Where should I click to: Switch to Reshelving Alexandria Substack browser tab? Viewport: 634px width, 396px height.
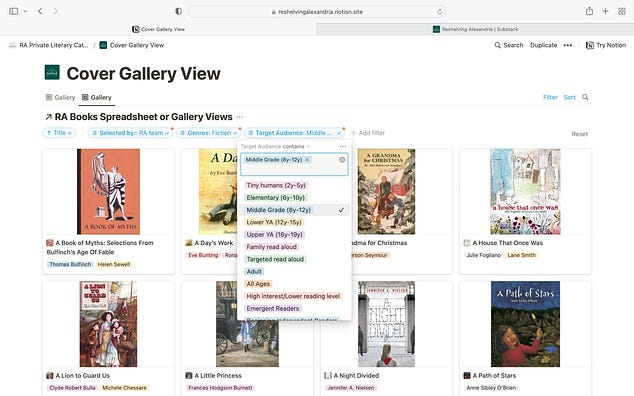tap(476, 29)
